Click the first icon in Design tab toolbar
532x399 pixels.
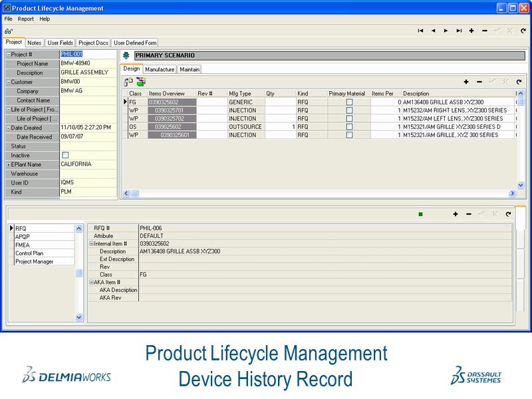pos(129,82)
